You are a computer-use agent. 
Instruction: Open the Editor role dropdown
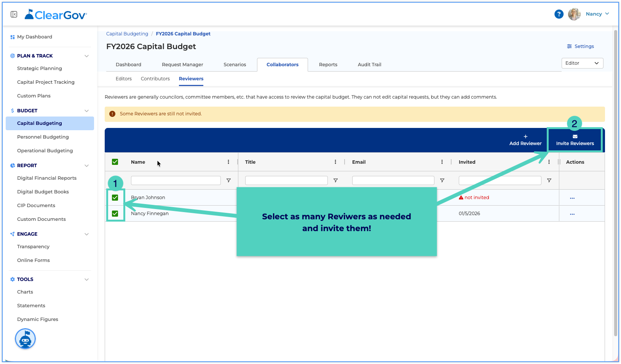pyautogui.click(x=582, y=63)
